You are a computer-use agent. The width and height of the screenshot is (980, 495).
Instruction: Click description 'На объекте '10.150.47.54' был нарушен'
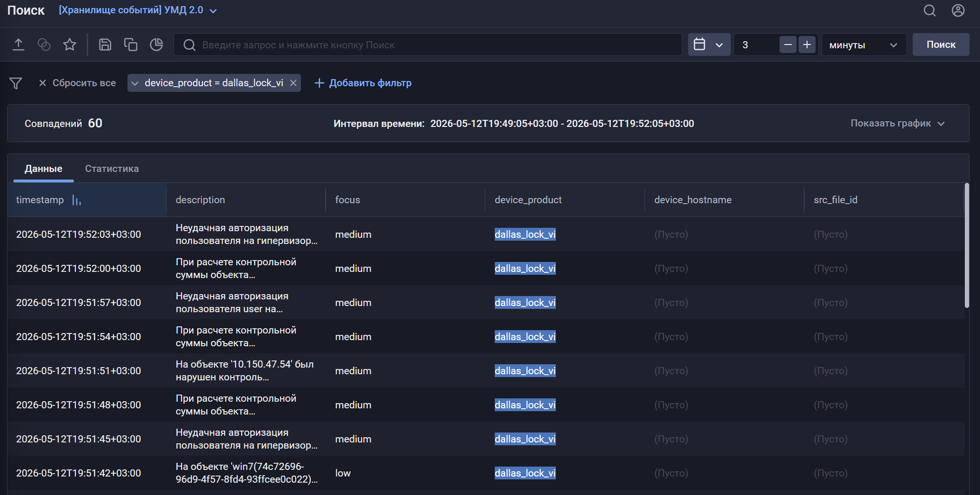click(x=245, y=371)
